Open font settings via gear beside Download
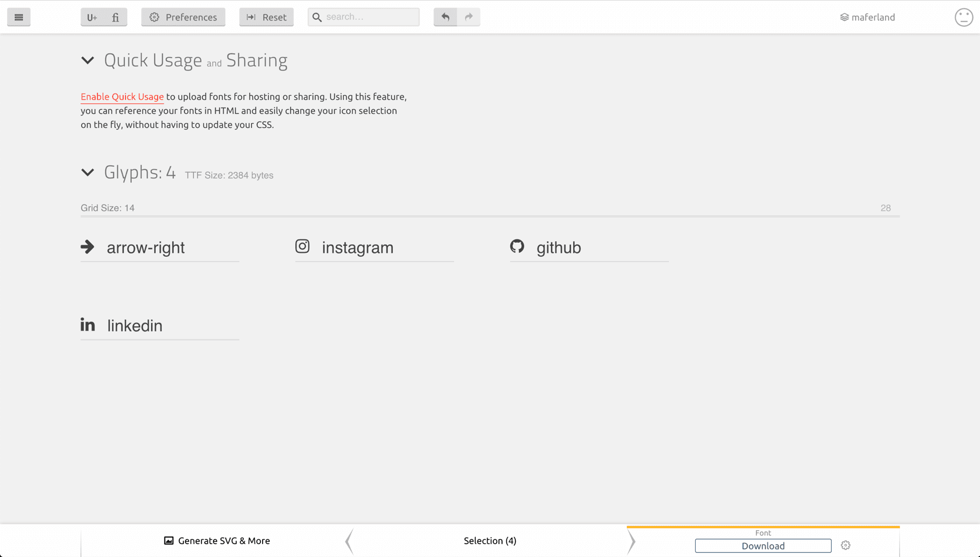 [846, 545]
